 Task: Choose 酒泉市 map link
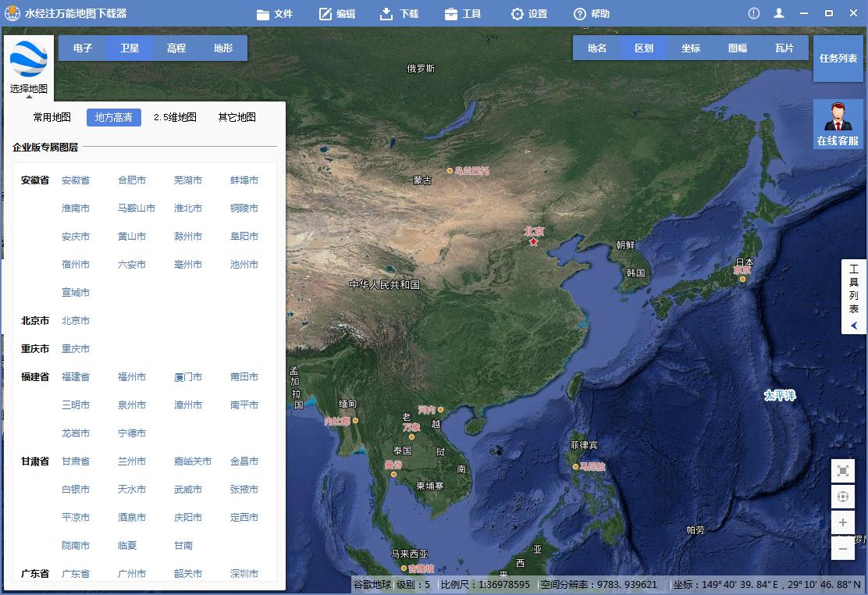point(132,518)
